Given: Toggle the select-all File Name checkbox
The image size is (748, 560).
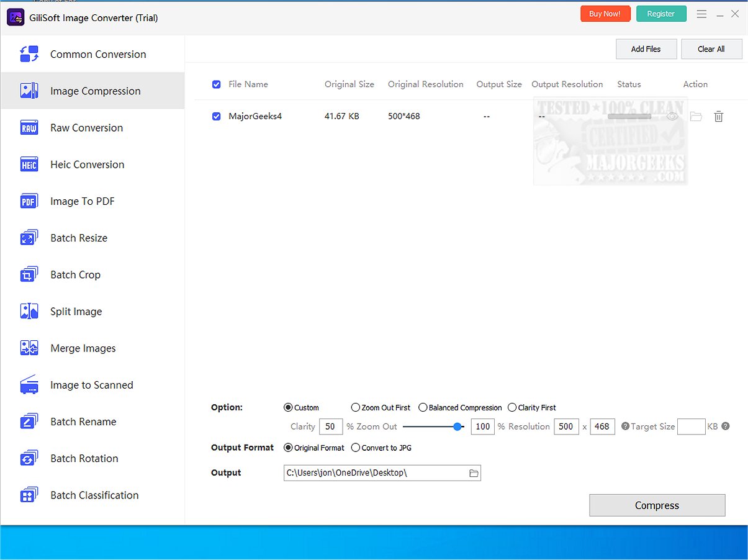Looking at the screenshot, I should pyautogui.click(x=216, y=84).
